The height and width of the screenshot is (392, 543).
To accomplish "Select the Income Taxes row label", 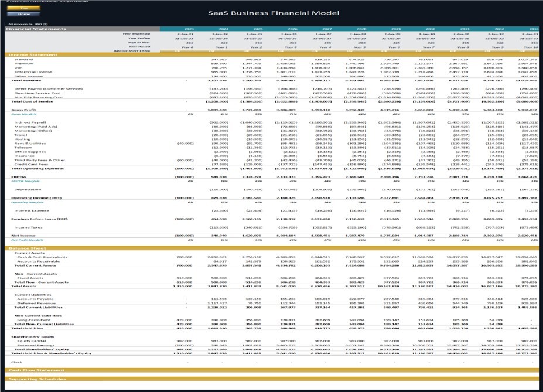I will (x=28, y=227).
